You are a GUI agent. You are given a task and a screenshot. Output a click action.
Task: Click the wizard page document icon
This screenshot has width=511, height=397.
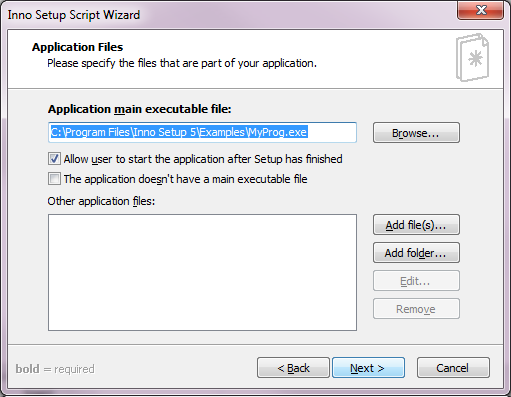tap(472, 57)
